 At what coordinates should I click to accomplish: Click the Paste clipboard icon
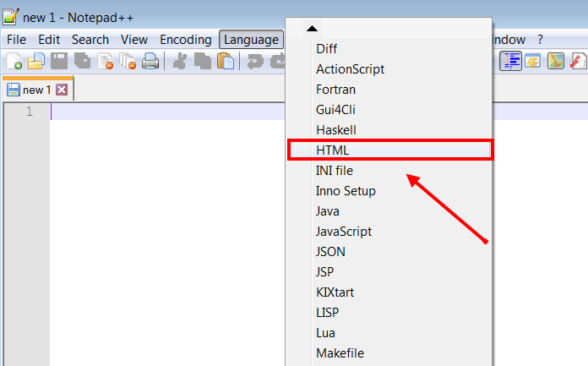click(x=226, y=61)
